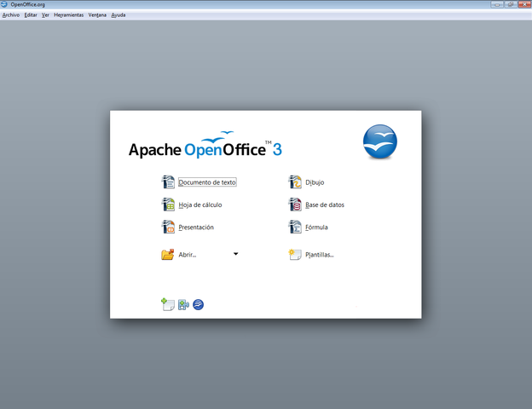
Task: Click the Abrir folder icon
Action: 168,255
